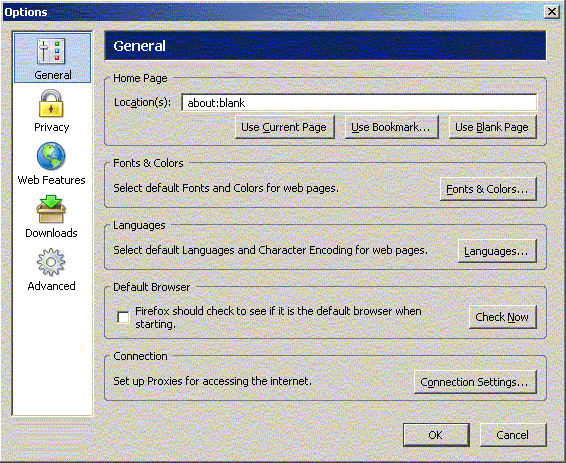Click the Check Now button
This screenshot has height=463, width=566.
click(x=502, y=317)
